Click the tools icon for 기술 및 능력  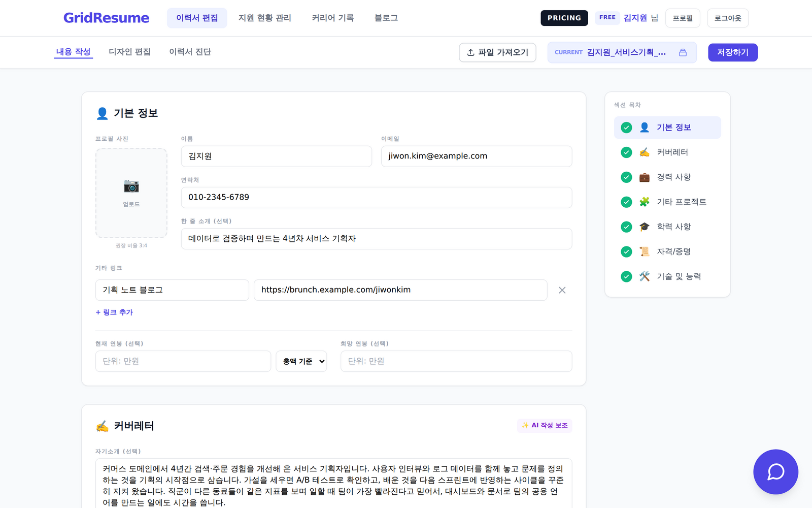coord(645,277)
